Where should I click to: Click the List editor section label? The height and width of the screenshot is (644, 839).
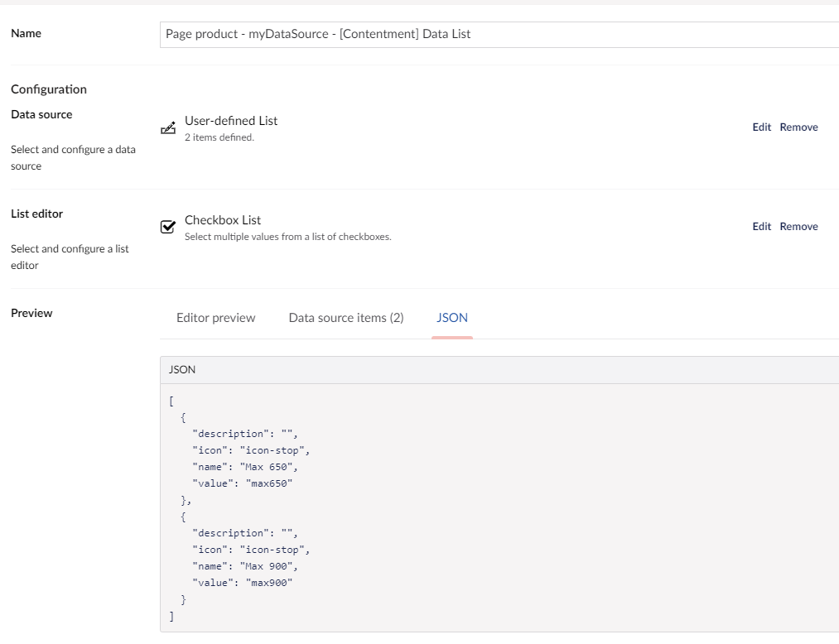point(36,214)
